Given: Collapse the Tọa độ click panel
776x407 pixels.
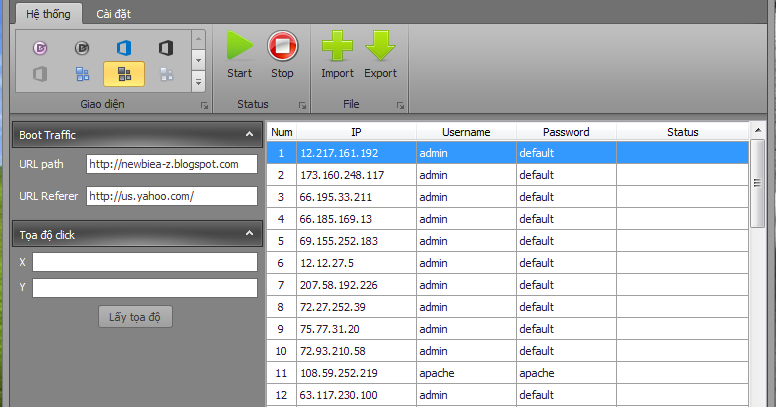Looking at the screenshot, I should (x=249, y=233).
